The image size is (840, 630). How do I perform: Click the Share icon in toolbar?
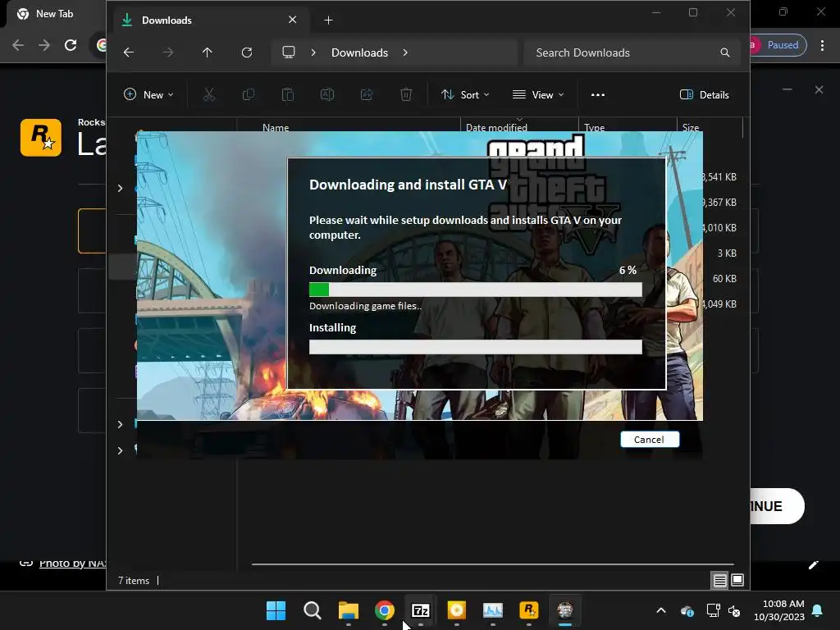tap(367, 95)
